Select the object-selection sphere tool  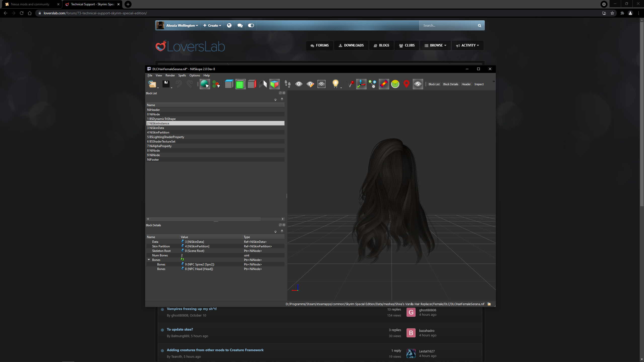pyautogui.click(x=205, y=84)
